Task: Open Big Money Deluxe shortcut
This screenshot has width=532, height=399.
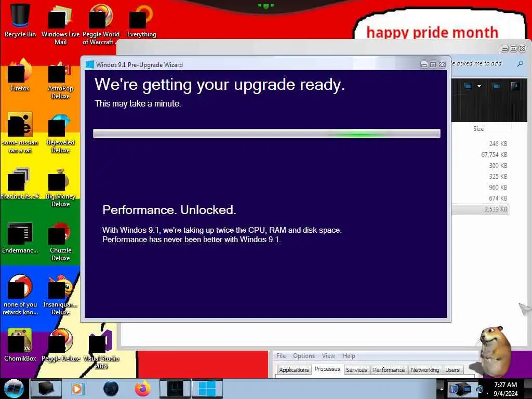Action: pyautogui.click(x=60, y=187)
